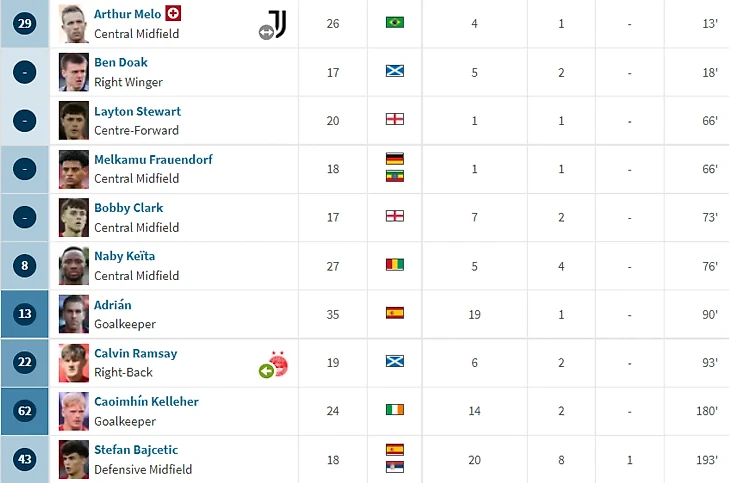The height and width of the screenshot is (483, 730).
Task: Click the loan arrow icon beside Juventus crest
Action: point(266,32)
